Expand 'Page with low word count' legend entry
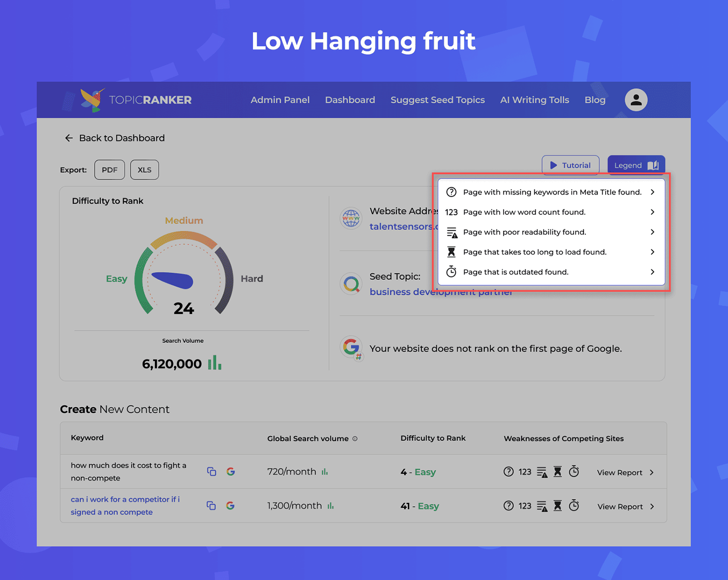The width and height of the screenshot is (728, 580). point(652,212)
